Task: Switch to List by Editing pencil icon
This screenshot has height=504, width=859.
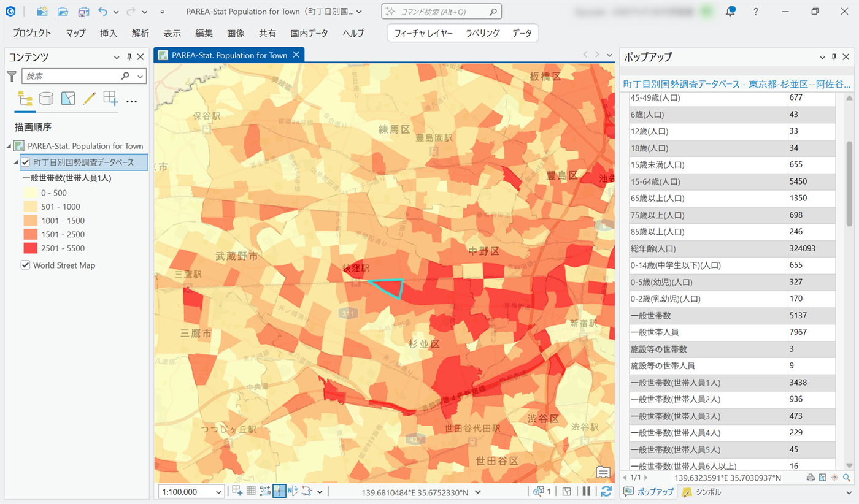Action: [x=89, y=99]
